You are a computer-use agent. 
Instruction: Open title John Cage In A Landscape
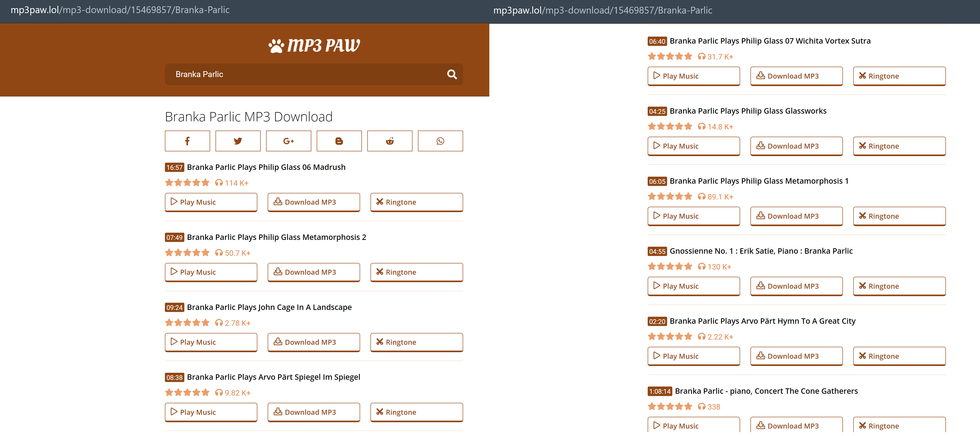point(269,307)
